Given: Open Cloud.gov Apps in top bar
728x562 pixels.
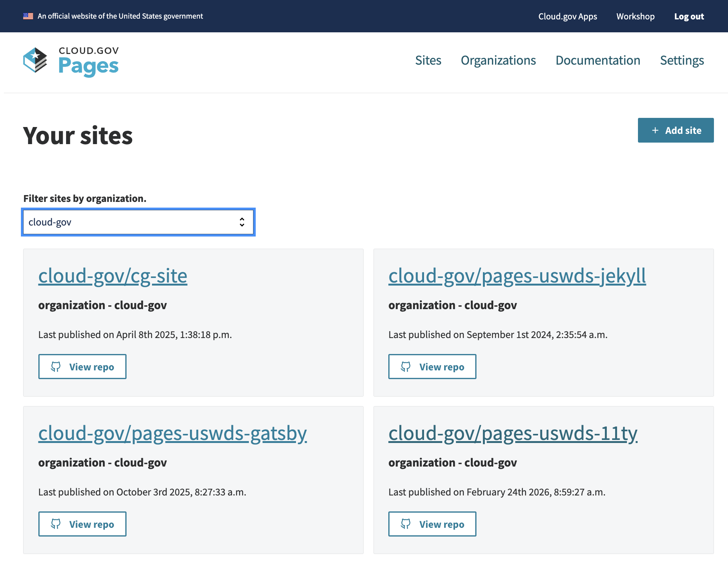Looking at the screenshot, I should click(x=568, y=16).
